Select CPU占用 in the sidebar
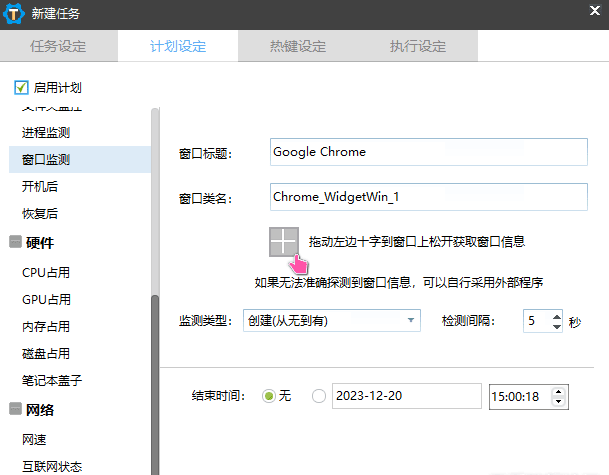 [46, 272]
